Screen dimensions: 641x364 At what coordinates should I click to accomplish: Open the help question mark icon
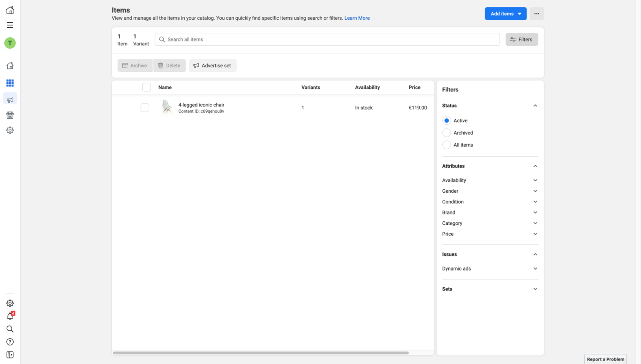click(x=10, y=342)
